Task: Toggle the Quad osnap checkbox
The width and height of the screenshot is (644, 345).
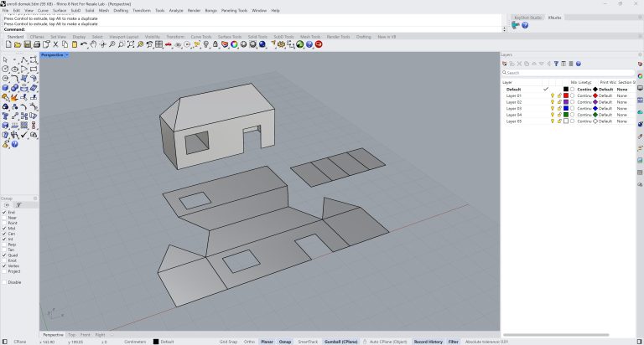Action: point(4,255)
